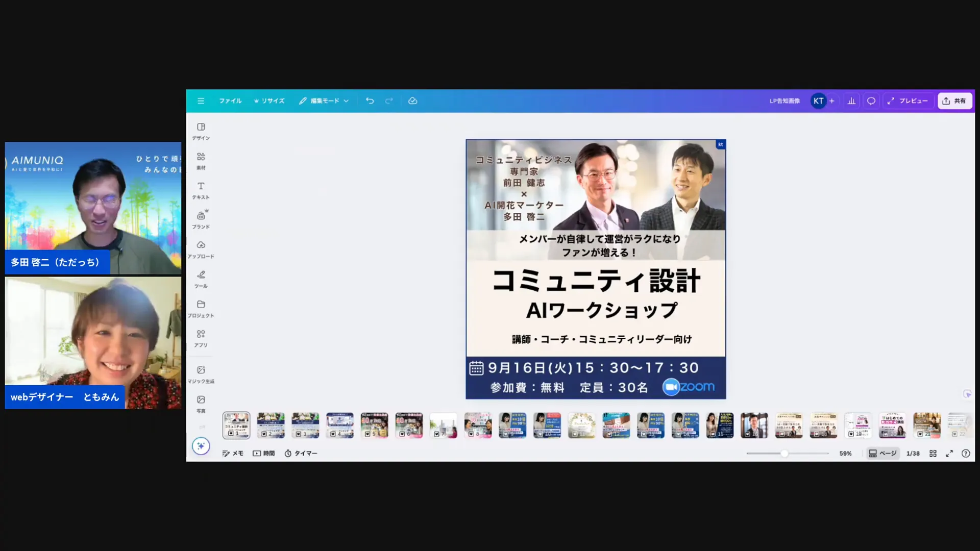Check cloud save status icon
This screenshot has height=551, width=980.
point(413,101)
